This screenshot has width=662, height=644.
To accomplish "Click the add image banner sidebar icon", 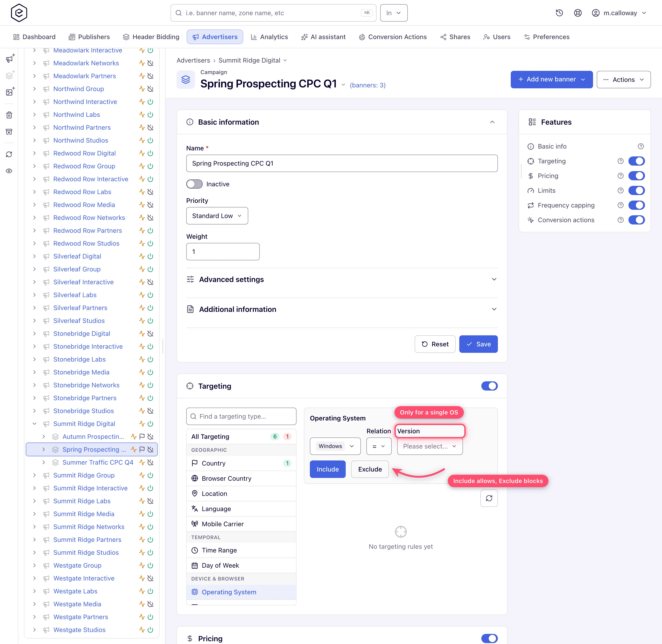I will tap(10, 92).
